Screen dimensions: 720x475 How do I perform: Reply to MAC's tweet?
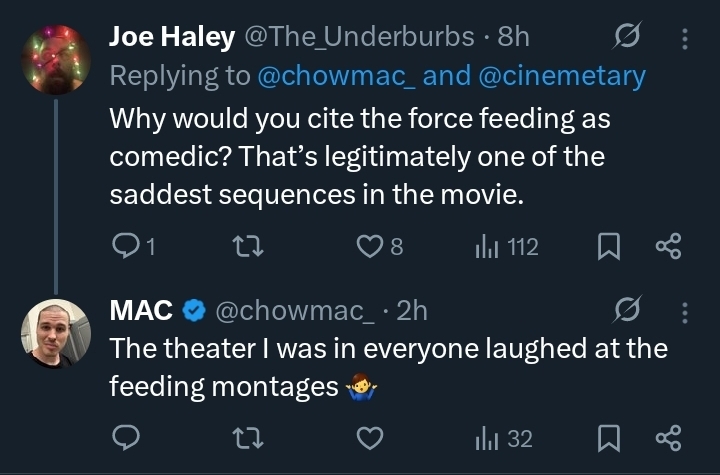coord(124,438)
